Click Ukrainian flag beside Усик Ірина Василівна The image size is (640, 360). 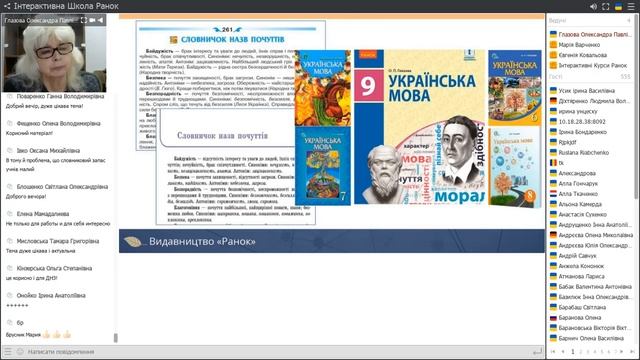point(553,91)
